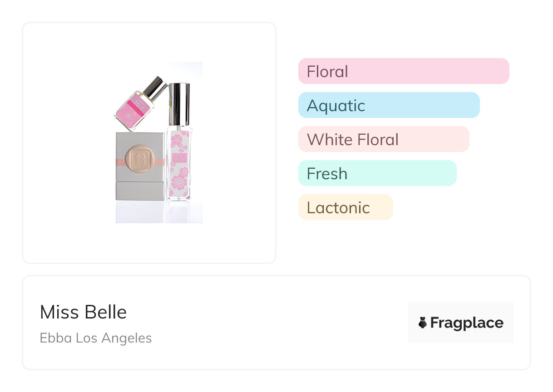Click the Miss Belle perfume title
The width and height of the screenshot is (553, 392).
click(x=83, y=312)
